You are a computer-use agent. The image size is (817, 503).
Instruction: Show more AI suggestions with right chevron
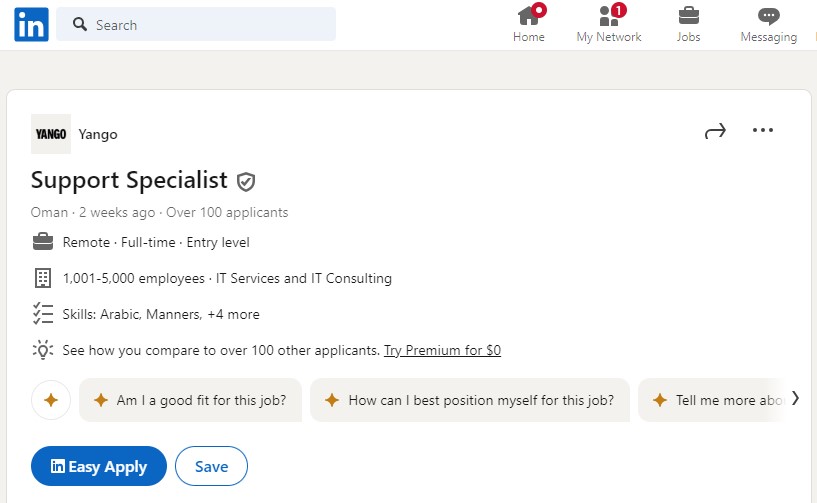click(795, 398)
